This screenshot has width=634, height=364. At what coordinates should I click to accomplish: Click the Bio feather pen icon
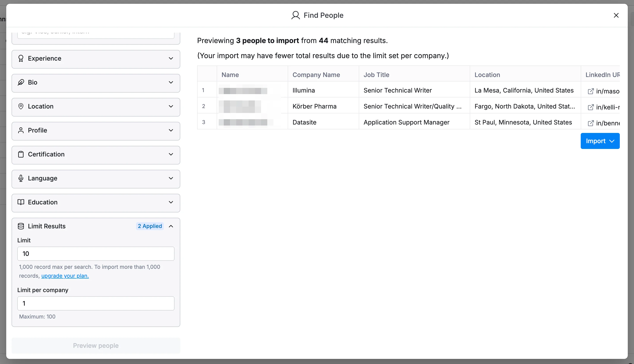coord(21,82)
